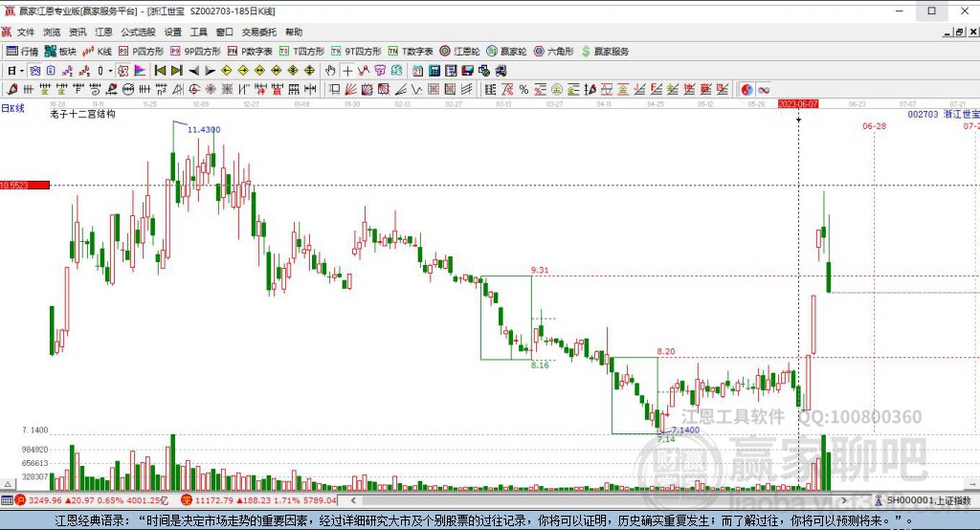980x530 pixels.
Task: Open the 江恩 menu
Action: (x=103, y=32)
